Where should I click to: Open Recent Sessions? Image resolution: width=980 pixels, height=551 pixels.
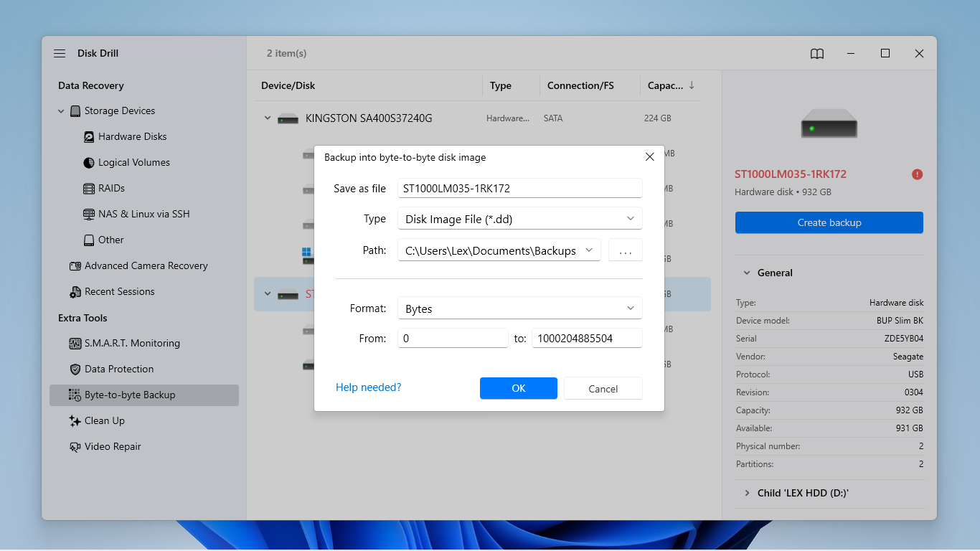pos(120,292)
